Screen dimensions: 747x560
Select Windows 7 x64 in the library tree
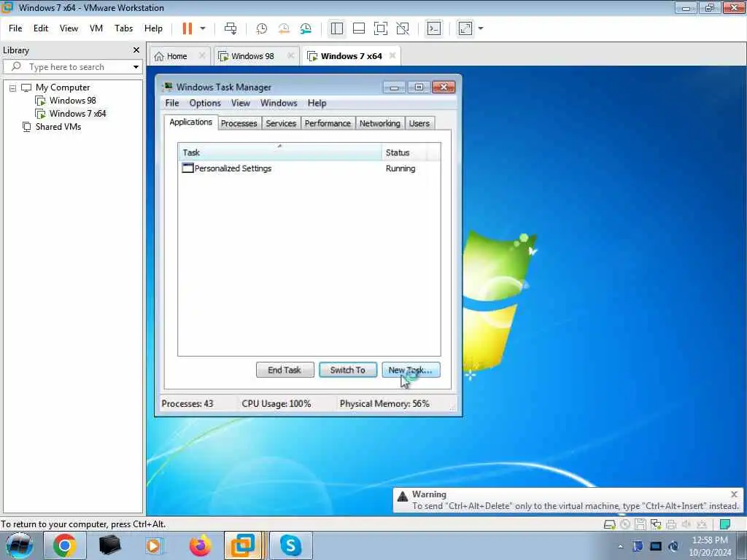[77, 114]
